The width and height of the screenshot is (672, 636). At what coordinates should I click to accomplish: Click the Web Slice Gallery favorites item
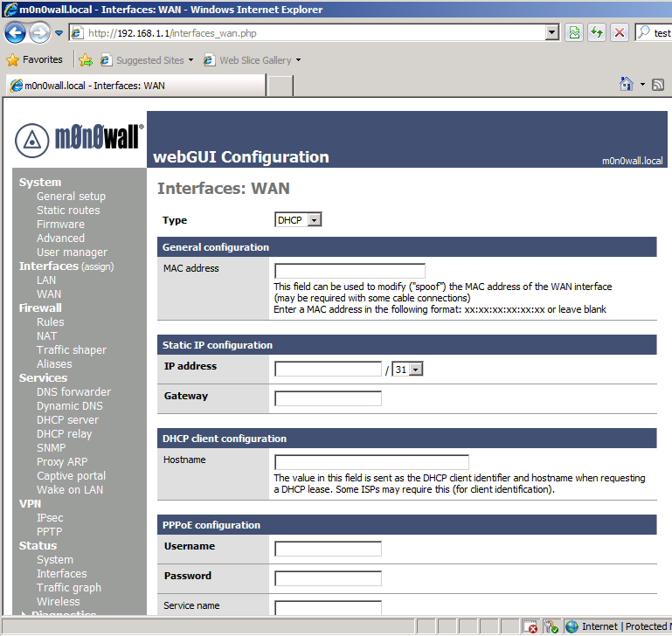[x=254, y=60]
